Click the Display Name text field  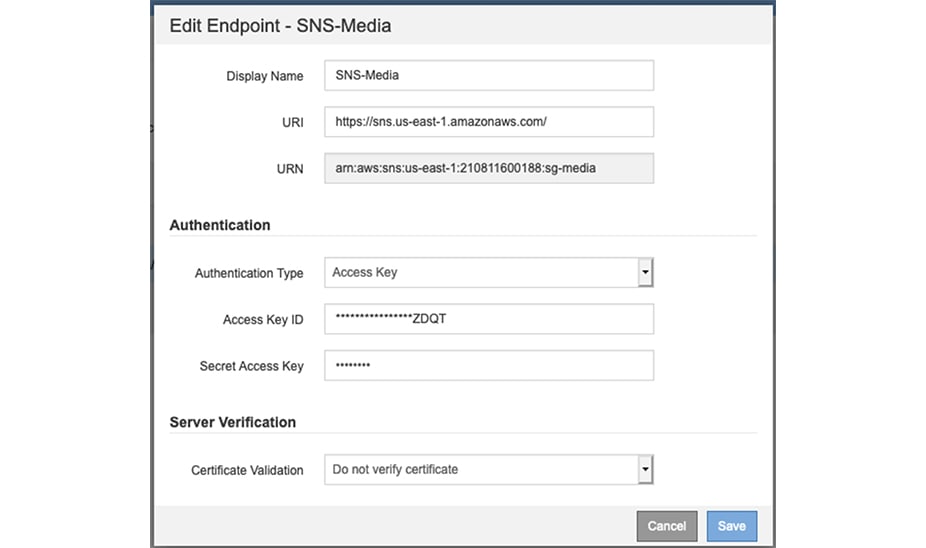click(488, 75)
